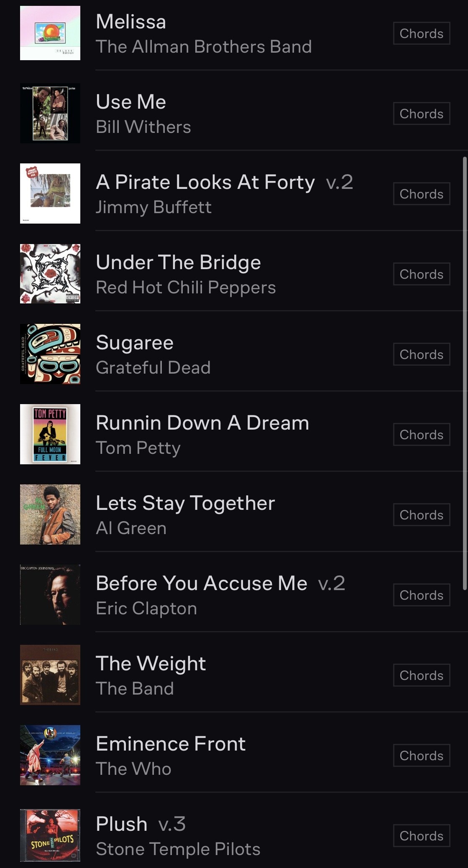Tap the Stone Temple Pilots Core cover
The image size is (468, 868).
(x=50, y=835)
